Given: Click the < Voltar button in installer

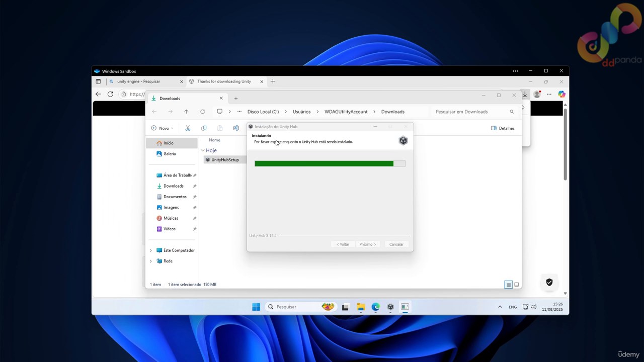Looking at the screenshot, I should (343, 244).
